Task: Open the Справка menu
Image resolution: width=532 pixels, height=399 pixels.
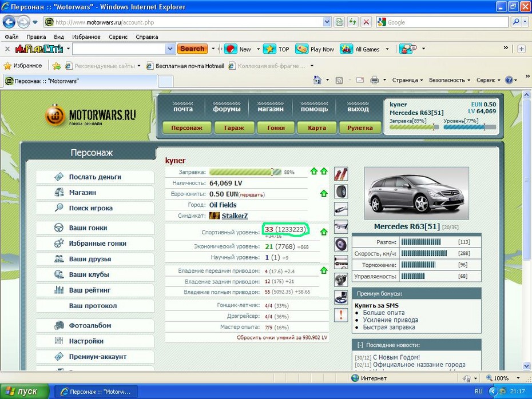Action: coord(147,37)
